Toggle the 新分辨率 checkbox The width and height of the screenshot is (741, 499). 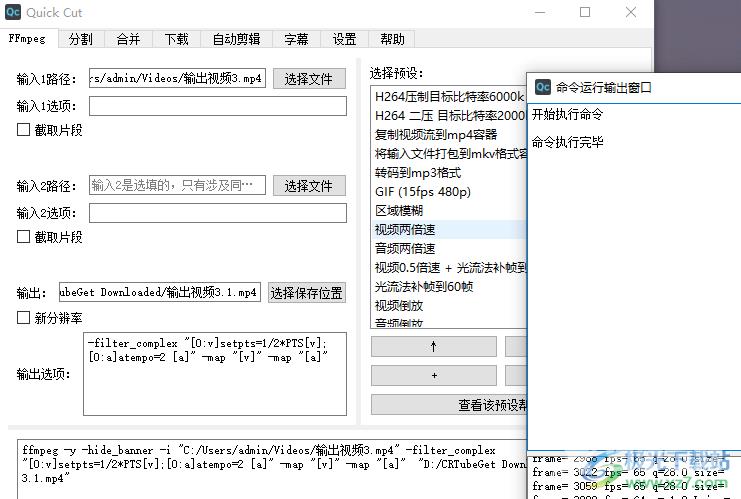click(24, 318)
